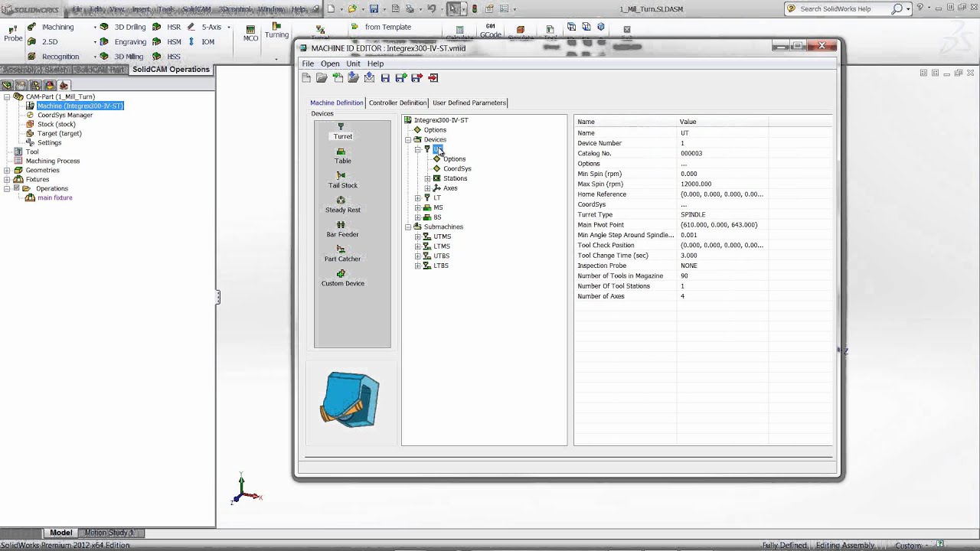Click the Save-as icon with green plus

tap(400, 77)
